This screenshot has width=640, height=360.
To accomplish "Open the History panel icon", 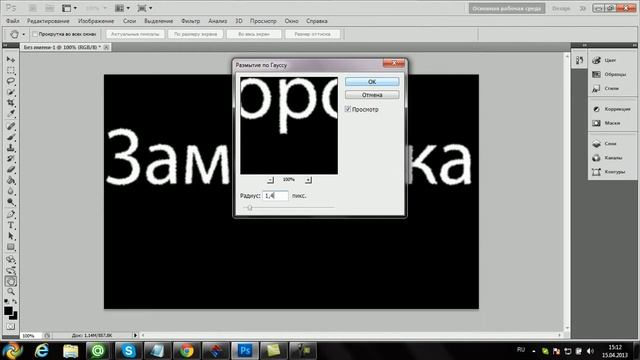I will click(579, 60).
